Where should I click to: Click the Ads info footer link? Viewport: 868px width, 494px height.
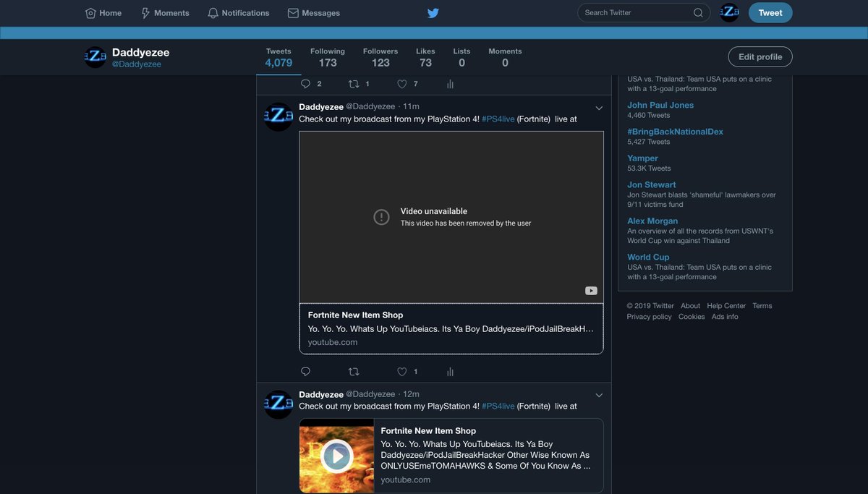tap(725, 317)
